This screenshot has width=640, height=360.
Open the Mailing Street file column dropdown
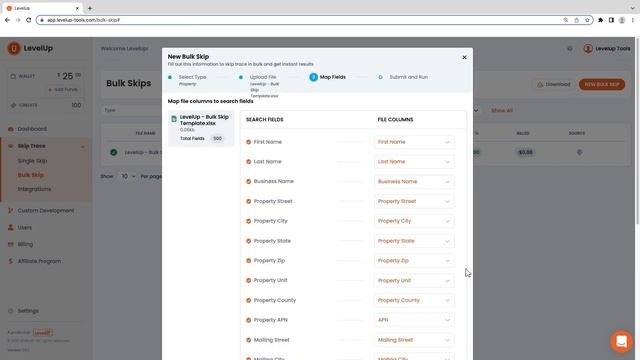pyautogui.click(x=413, y=340)
